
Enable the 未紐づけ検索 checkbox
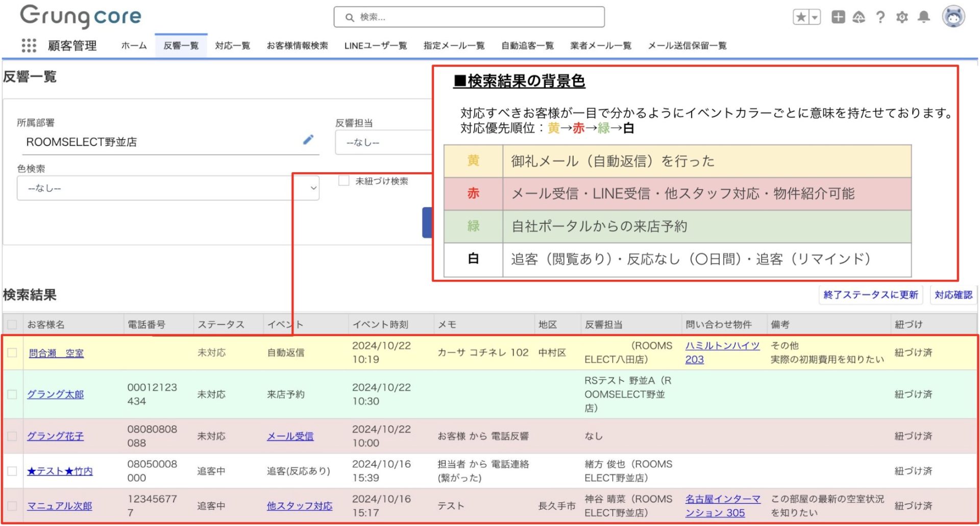click(344, 181)
